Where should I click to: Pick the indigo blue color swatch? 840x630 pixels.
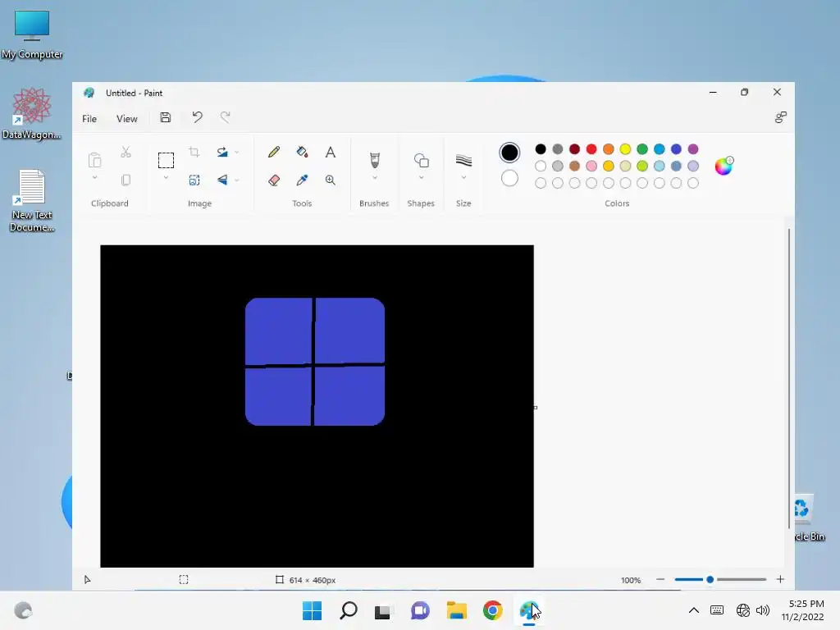click(x=676, y=149)
